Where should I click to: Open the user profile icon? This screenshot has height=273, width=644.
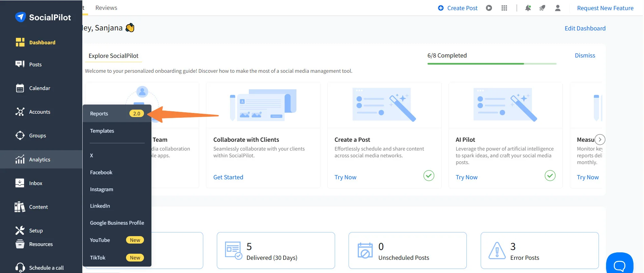(558, 8)
